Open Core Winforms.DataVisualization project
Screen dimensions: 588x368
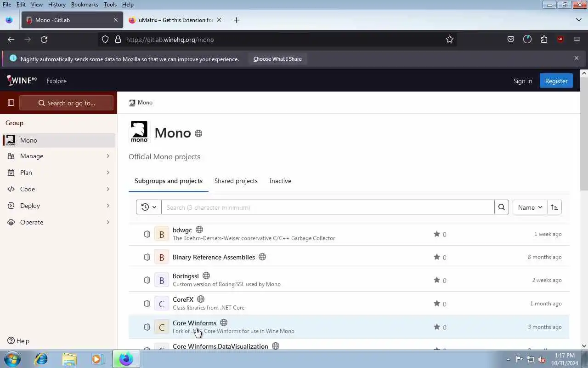coord(220,346)
